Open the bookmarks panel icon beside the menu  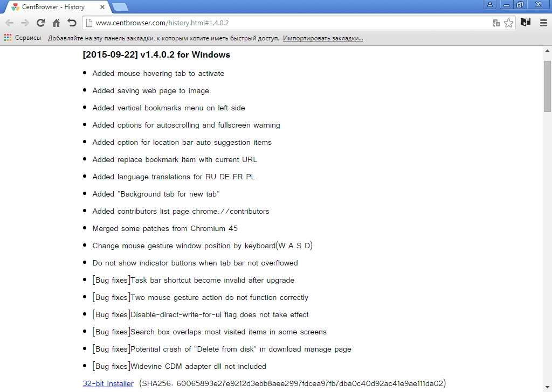[x=526, y=23]
